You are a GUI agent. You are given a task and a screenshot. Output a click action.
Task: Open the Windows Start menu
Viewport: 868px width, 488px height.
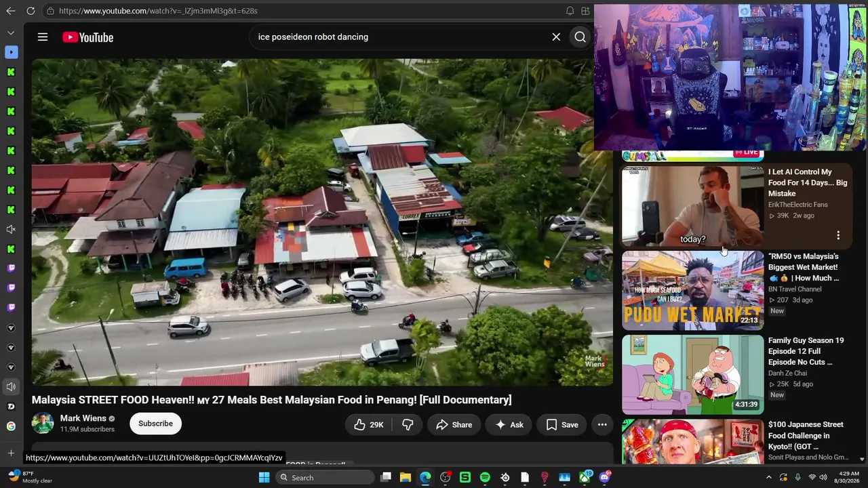[264, 478]
